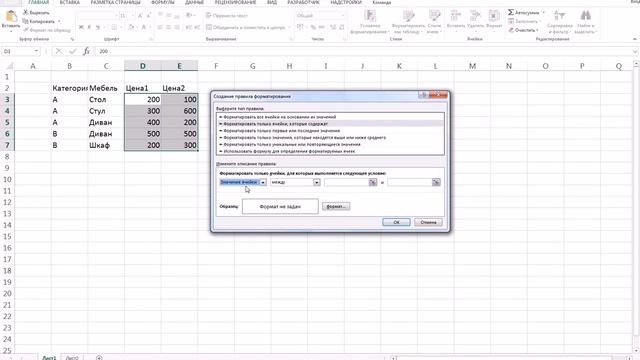
Task: Click the fill color bucket icon
Action: [131, 27]
